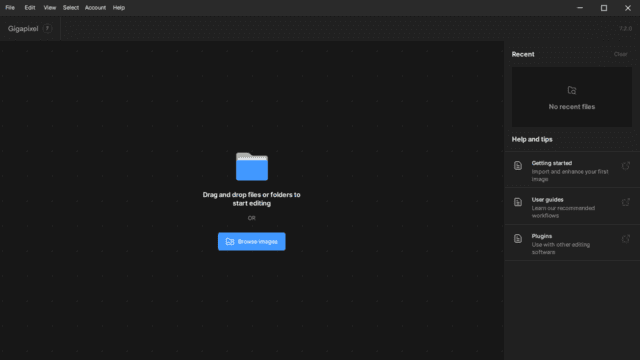Open the File menu

click(10, 8)
